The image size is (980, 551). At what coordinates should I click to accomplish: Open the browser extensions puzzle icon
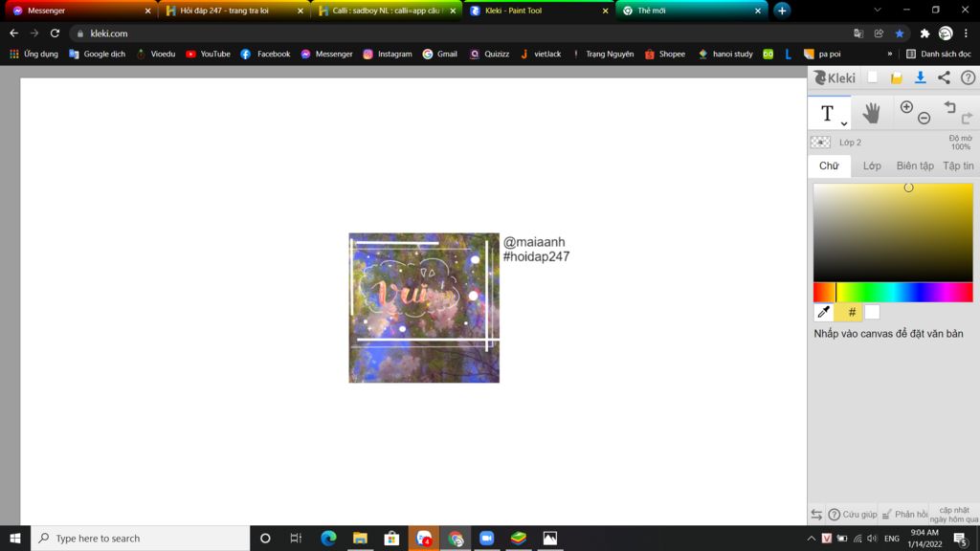924,33
